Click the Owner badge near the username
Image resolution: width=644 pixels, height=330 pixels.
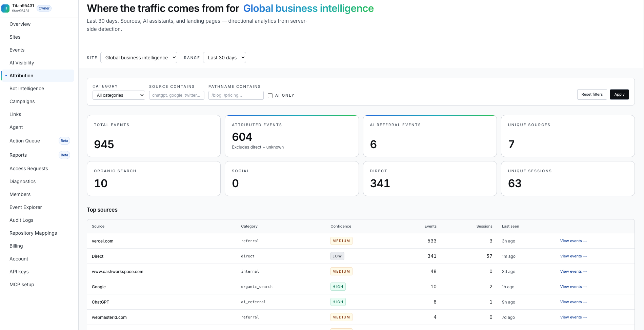pos(44,8)
